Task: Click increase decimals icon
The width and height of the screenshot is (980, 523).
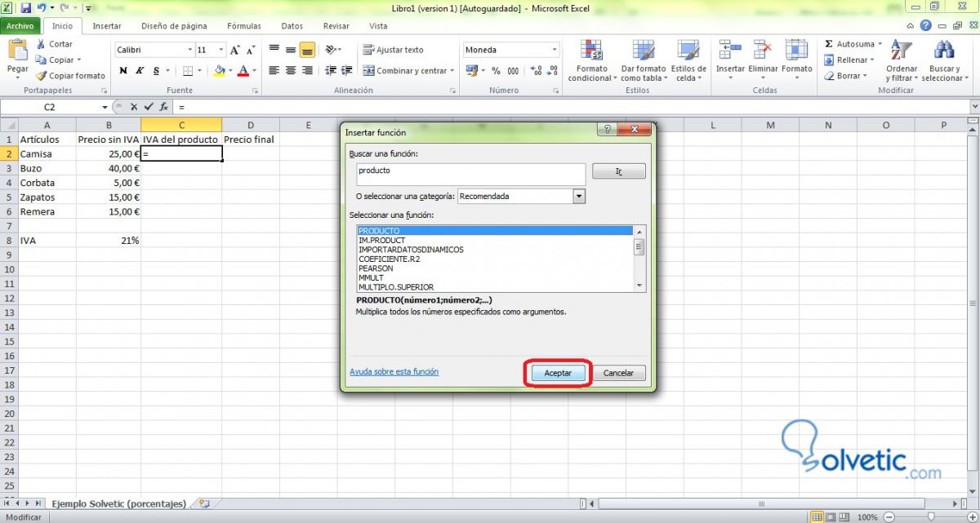Action: coord(536,71)
